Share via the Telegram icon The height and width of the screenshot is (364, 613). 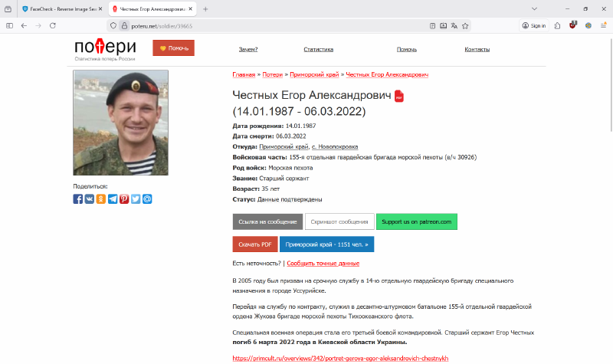113,199
